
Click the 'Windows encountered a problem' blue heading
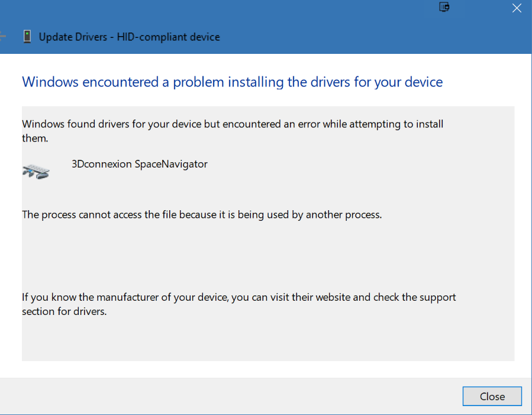point(233,82)
